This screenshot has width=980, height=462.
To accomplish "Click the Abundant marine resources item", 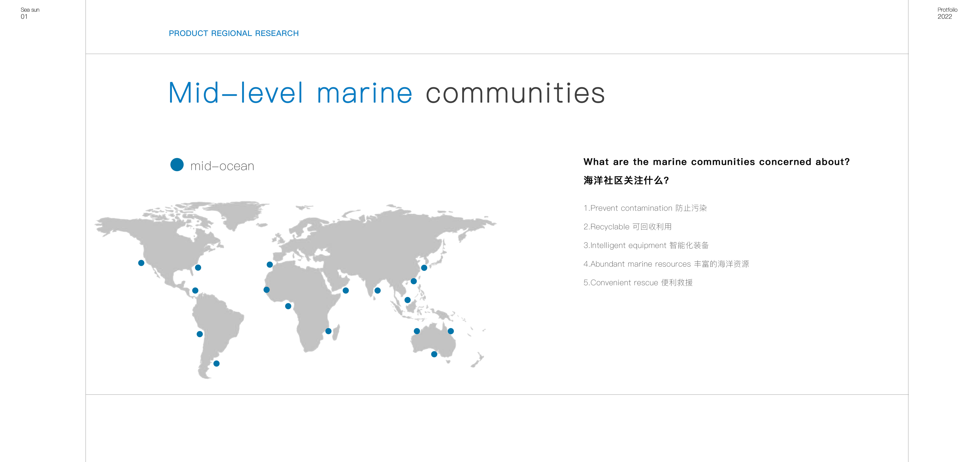I will (666, 264).
